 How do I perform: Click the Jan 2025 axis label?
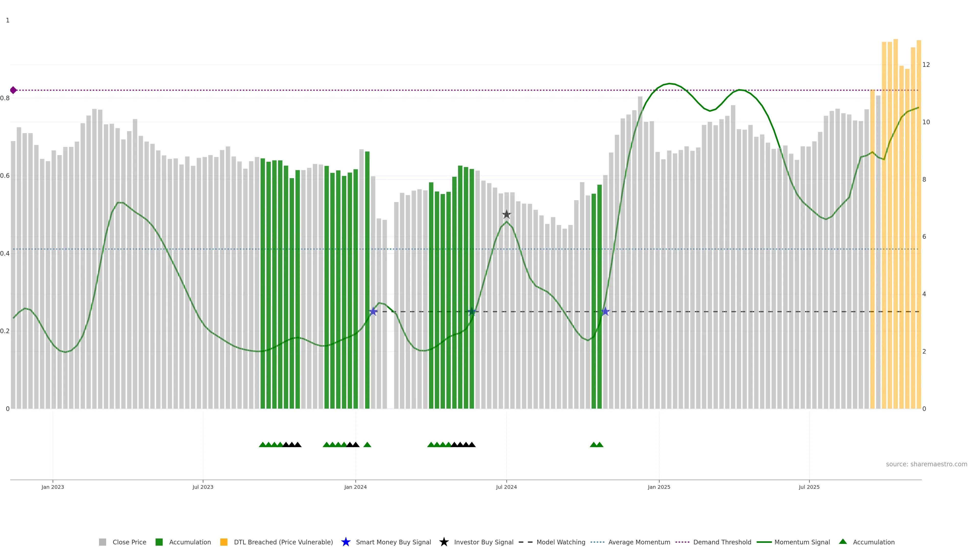pos(659,487)
